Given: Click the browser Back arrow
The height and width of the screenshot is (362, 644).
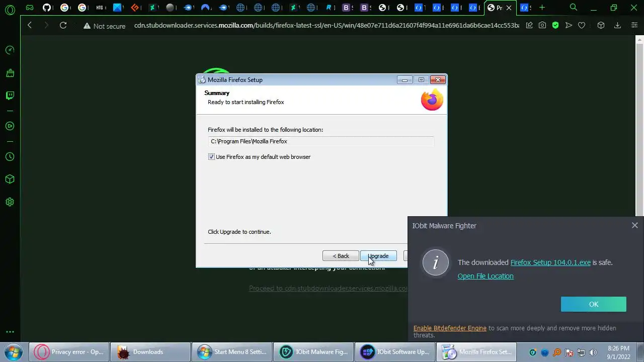Looking at the screenshot, I should click(30, 25).
